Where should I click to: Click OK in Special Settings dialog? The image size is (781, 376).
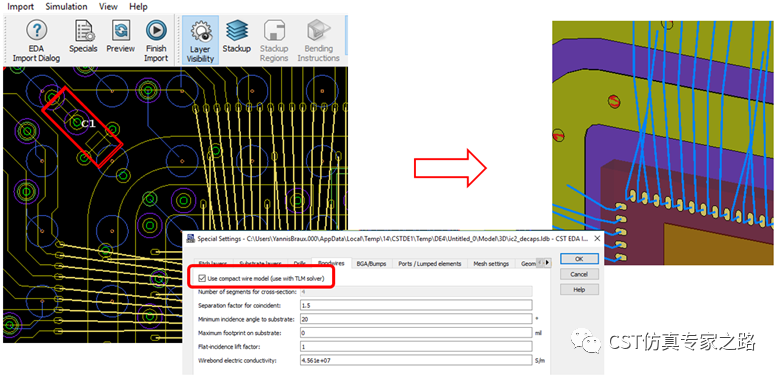[x=579, y=259]
